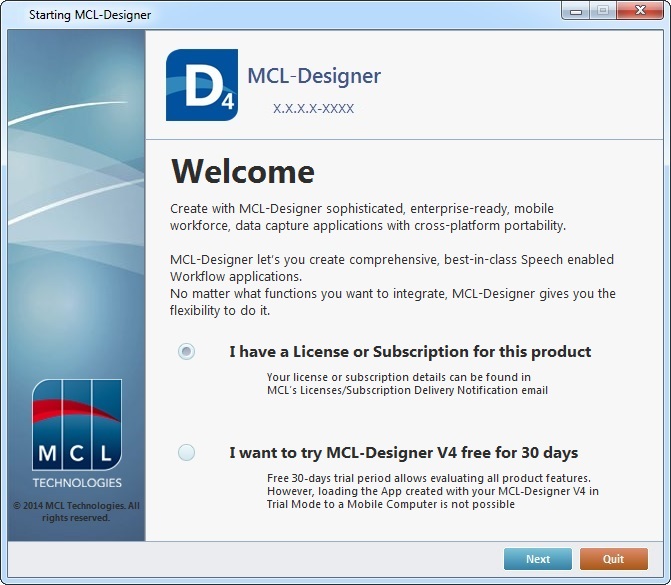Image resolution: width=671 pixels, height=585 pixels.
Task: Click 'I have a License or Subscription' label
Action: tap(410, 352)
